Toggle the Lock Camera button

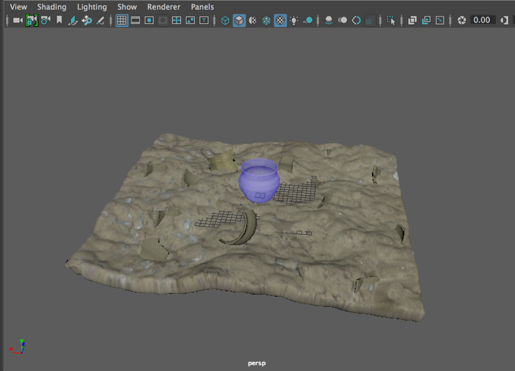pyautogui.click(x=31, y=20)
